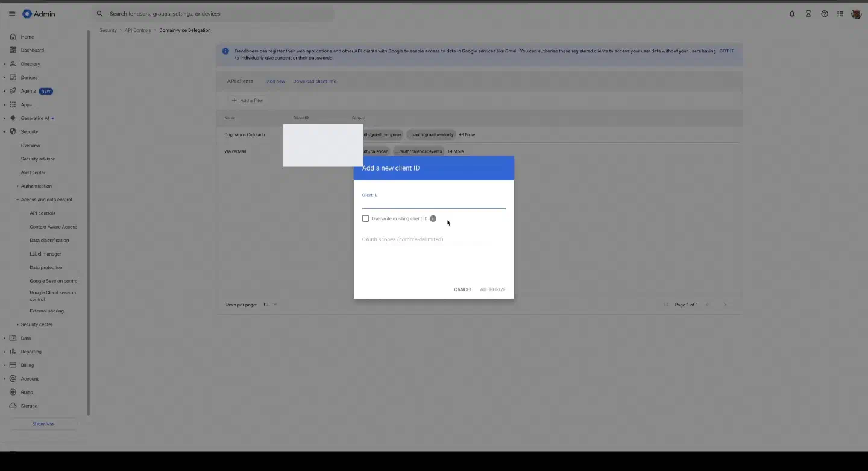
Task: Open Data protection in sidebar
Action: point(46,267)
